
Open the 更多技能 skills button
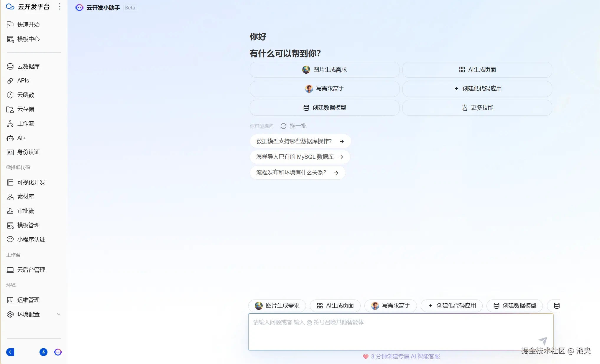coord(477,108)
